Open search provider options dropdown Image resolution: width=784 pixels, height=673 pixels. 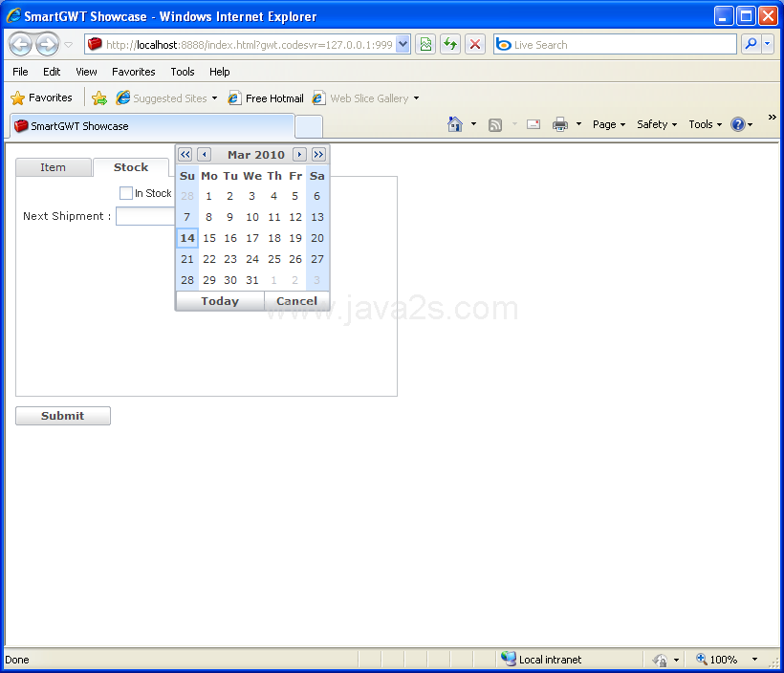tap(768, 45)
